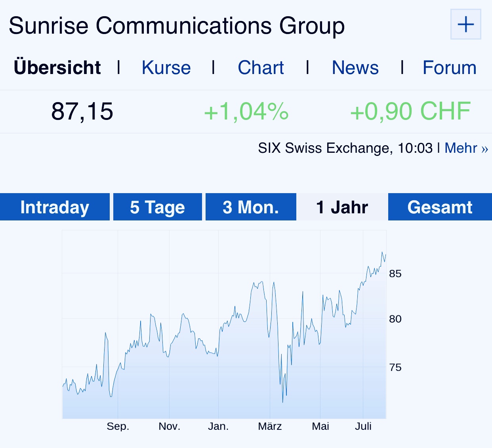This screenshot has height=448, width=492.
Task: Click the Juli label on chart axis
Action: point(363,426)
